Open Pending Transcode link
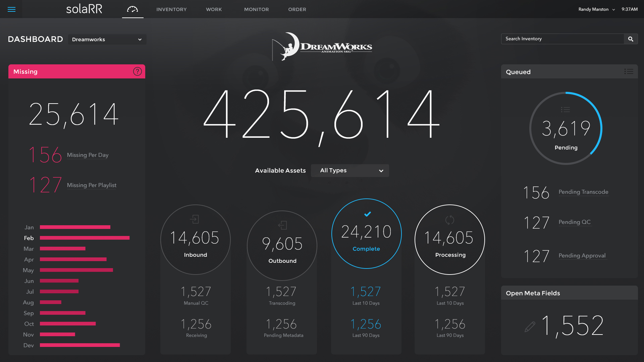The height and width of the screenshot is (362, 644). tap(583, 192)
